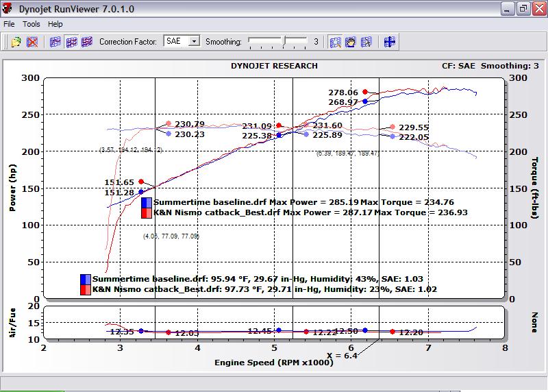Open the Help menu
Screen dimensions: 548x392
[55, 24]
